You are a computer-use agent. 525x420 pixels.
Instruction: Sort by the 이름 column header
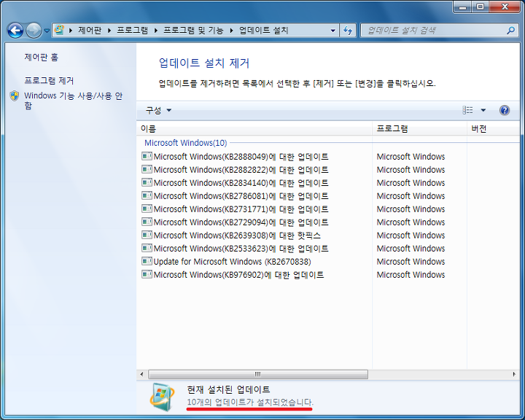[x=254, y=128]
